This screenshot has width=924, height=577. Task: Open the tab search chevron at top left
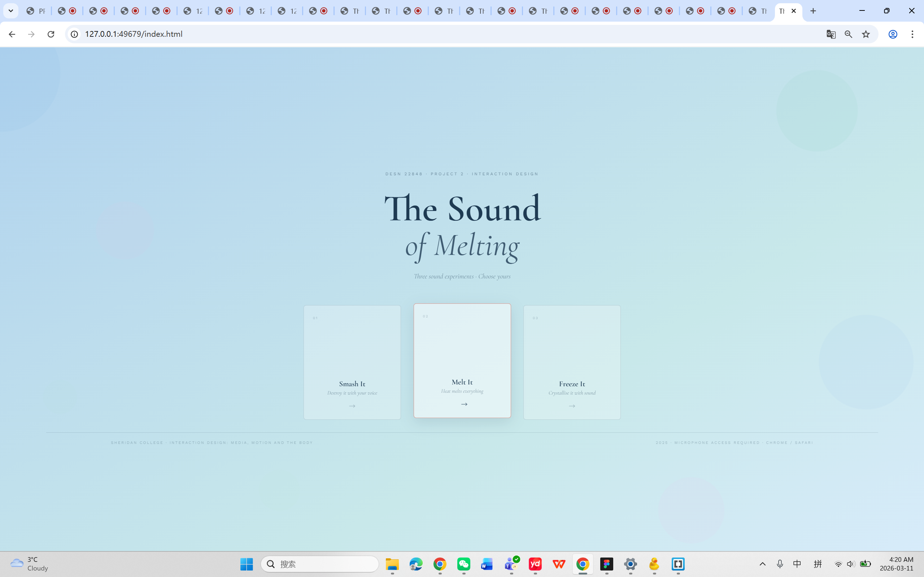tap(11, 11)
